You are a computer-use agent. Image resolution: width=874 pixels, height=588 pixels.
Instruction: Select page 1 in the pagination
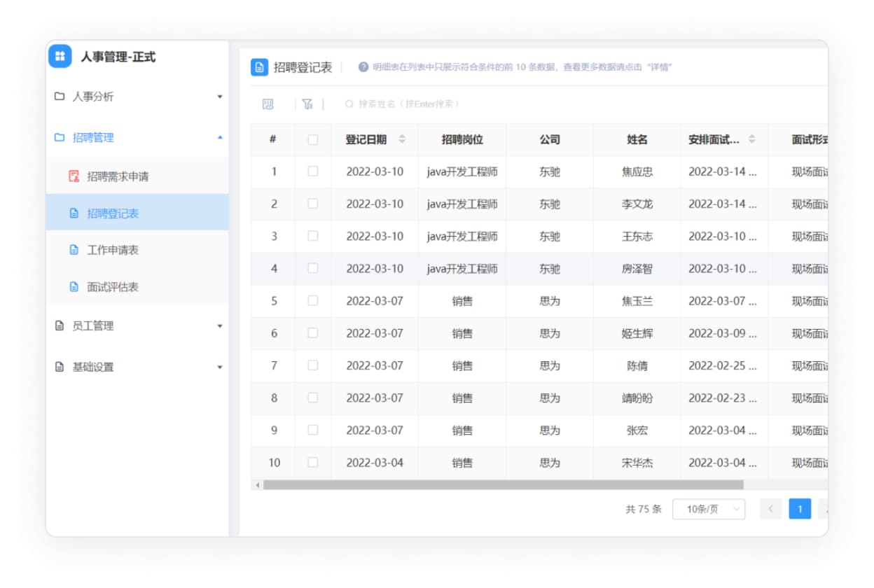800,509
